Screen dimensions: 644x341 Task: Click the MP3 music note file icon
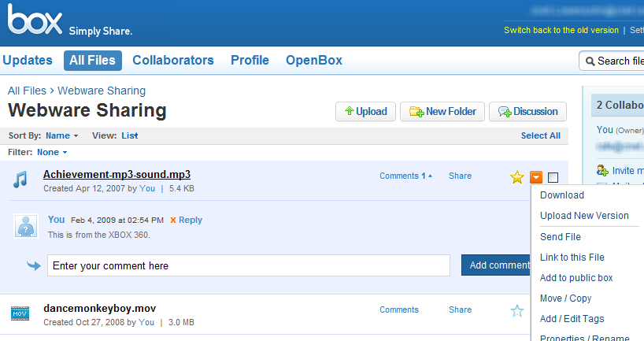pos(20,181)
